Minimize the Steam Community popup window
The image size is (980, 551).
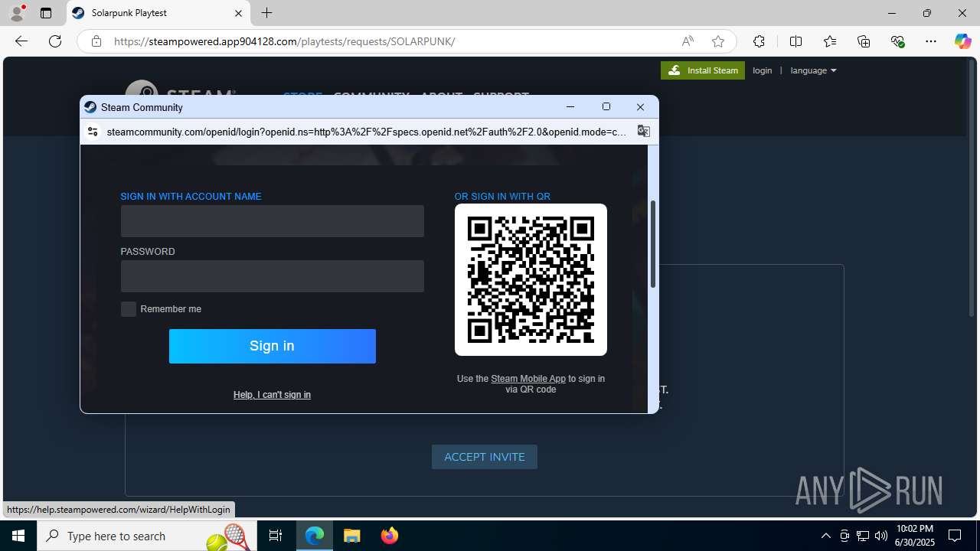click(x=570, y=107)
